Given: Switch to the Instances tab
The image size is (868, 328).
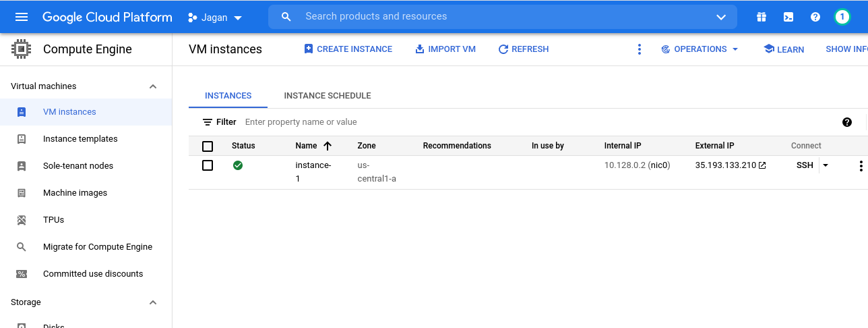Looking at the screenshot, I should 228,96.
